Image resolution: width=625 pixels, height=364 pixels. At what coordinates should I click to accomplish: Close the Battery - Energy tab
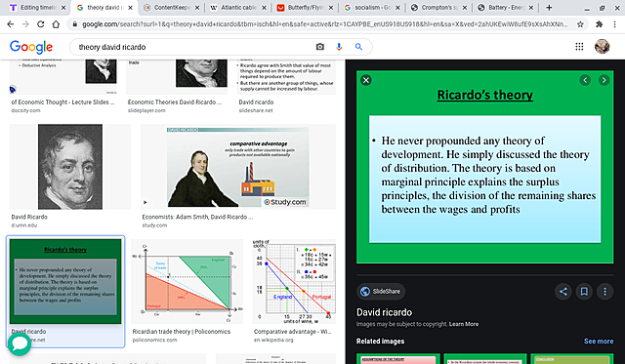[531, 8]
